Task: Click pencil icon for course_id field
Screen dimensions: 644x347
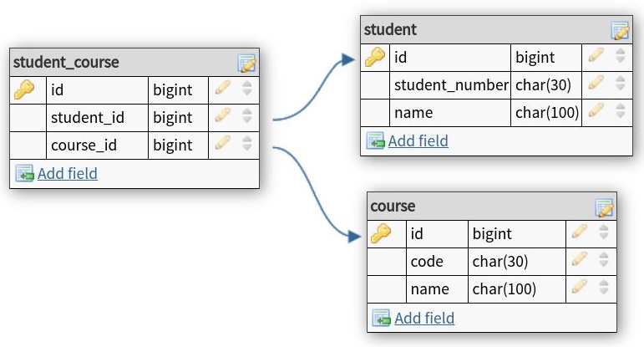Action: (x=222, y=144)
